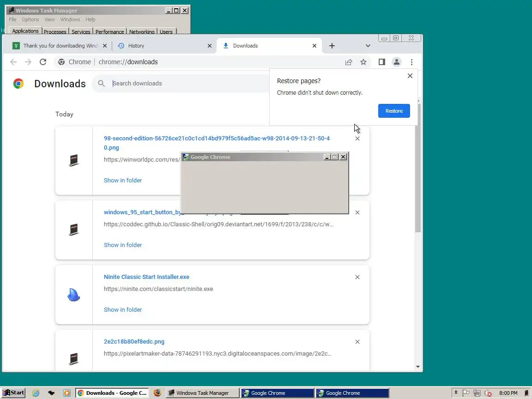Show the 98-second-edition file in folder

[x=123, y=181]
